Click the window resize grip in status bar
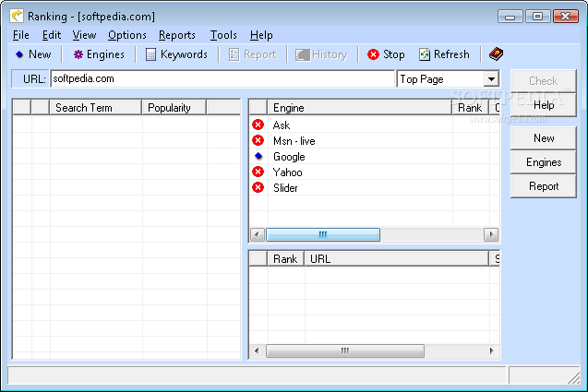Viewport: 588px width, 392px height. pyautogui.click(x=574, y=378)
